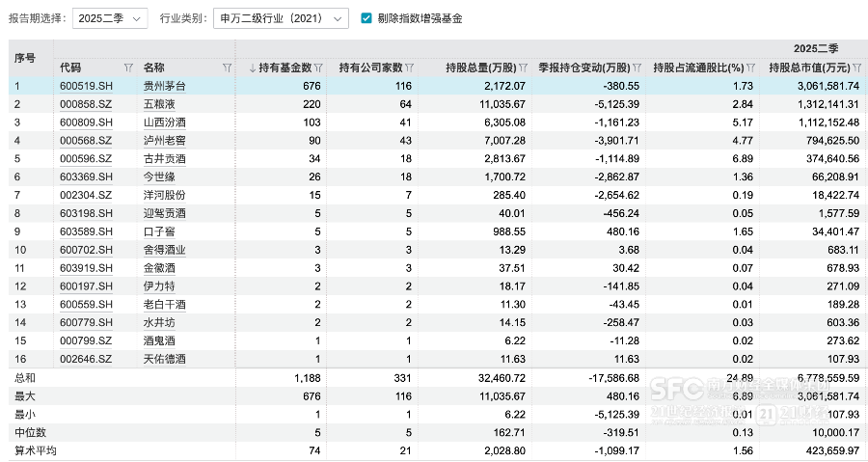Click 序号 column header
Image resolution: width=868 pixels, height=462 pixels.
pos(24,58)
